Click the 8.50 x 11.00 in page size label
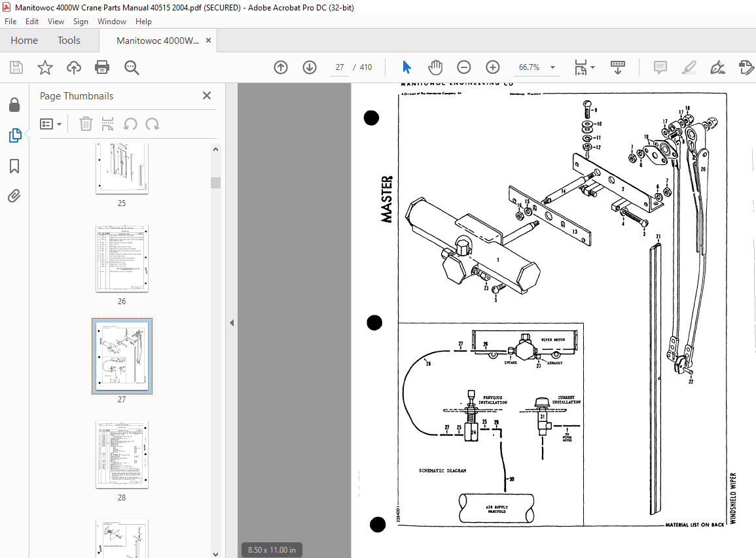The width and height of the screenshot is (756, 558). click(x=272, y=549)
